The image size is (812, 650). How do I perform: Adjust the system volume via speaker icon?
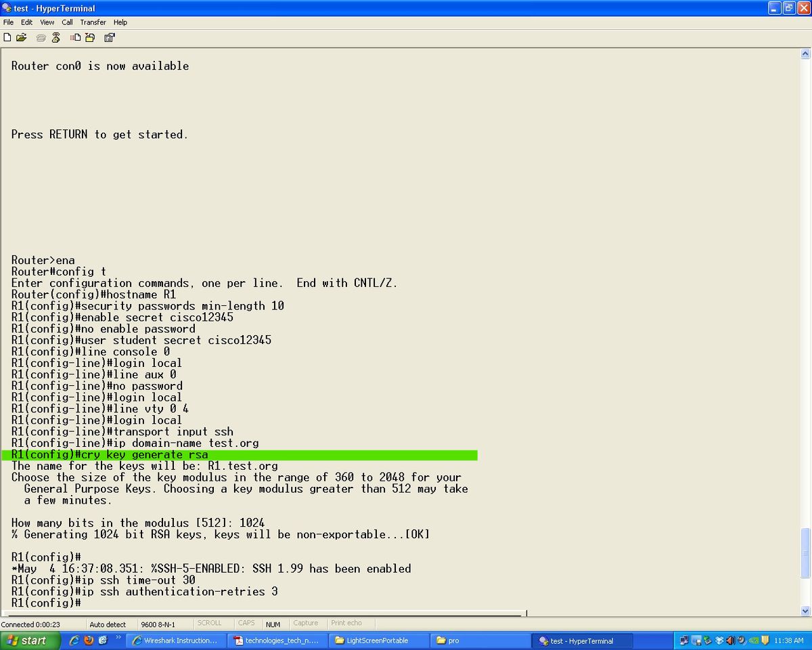pyautogui.click(x=730, y=640)
